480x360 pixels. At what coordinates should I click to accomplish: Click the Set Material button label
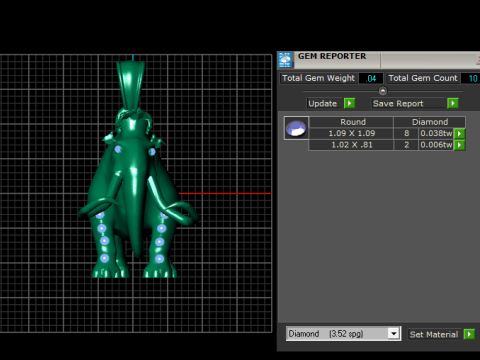pos(434,334)
